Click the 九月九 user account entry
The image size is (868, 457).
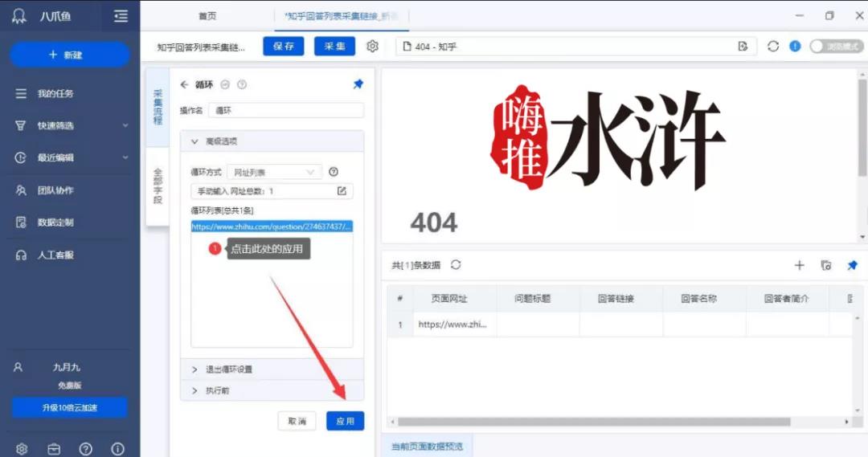(x=66, y=367)
